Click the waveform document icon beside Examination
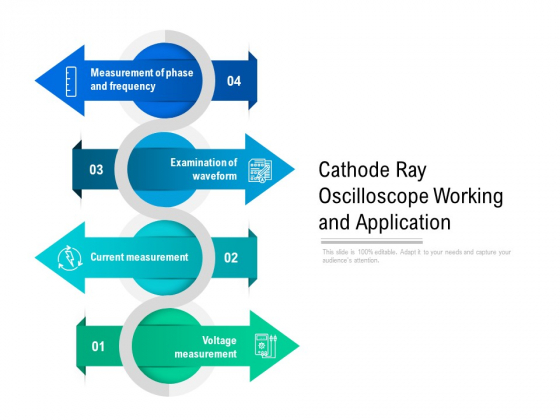This screenshot has width=560, height=420. (x=260, y=170)
